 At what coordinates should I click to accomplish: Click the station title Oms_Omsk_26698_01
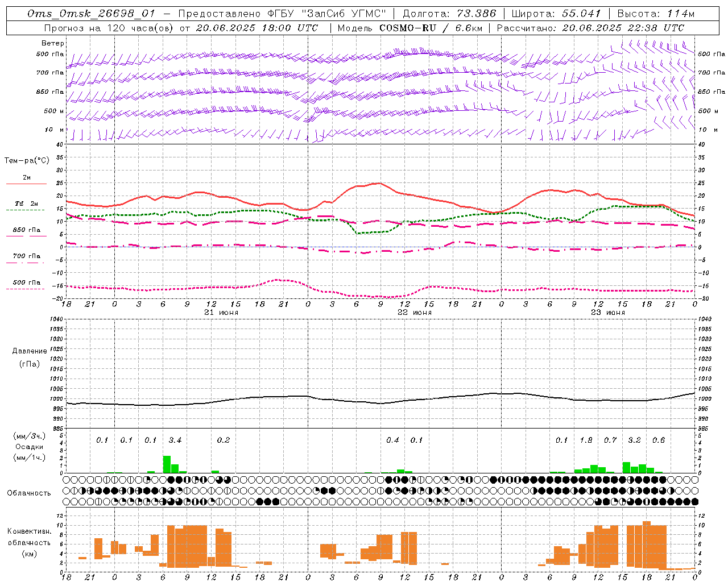91,14
